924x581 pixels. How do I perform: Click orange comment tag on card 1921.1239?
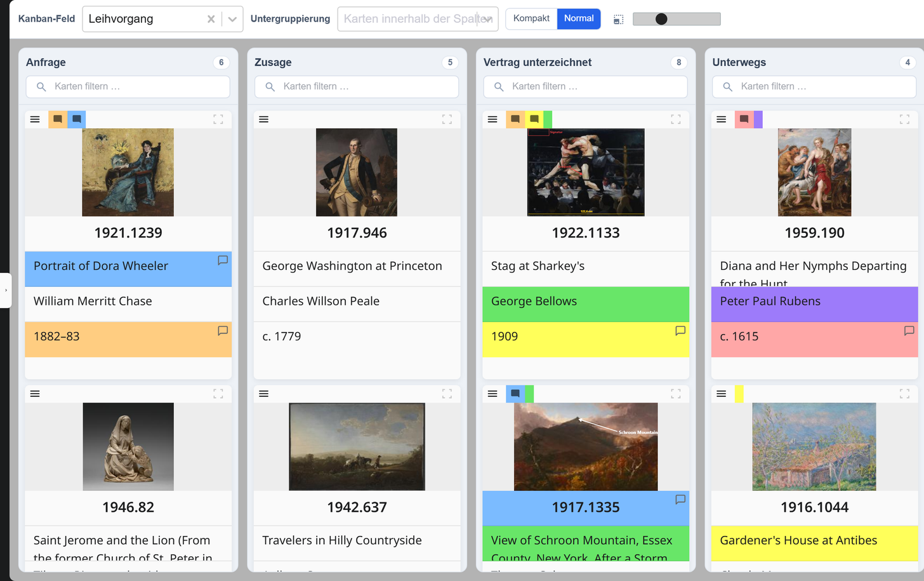coord(58,119)
